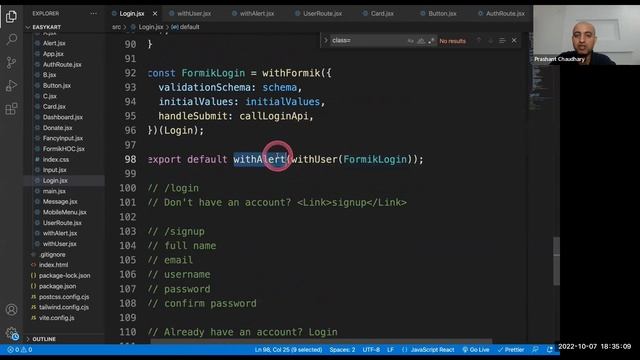
Task: Open AuthRoute.jsx in the explorer
Action: (62, 64)
